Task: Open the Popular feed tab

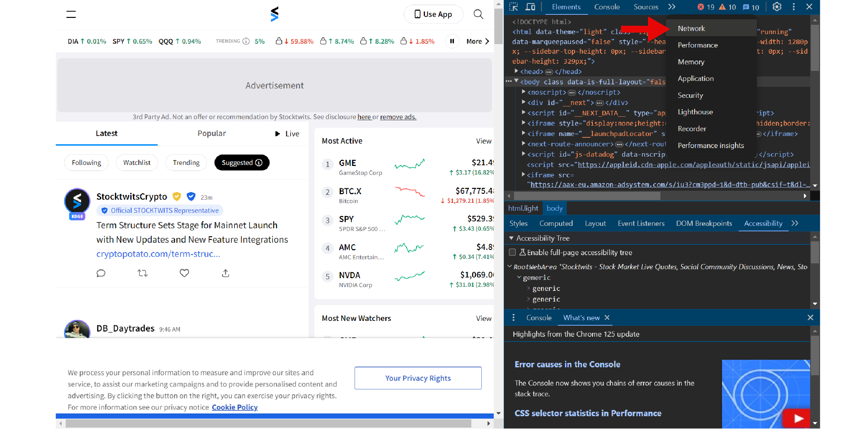Action: click(211, 134)
